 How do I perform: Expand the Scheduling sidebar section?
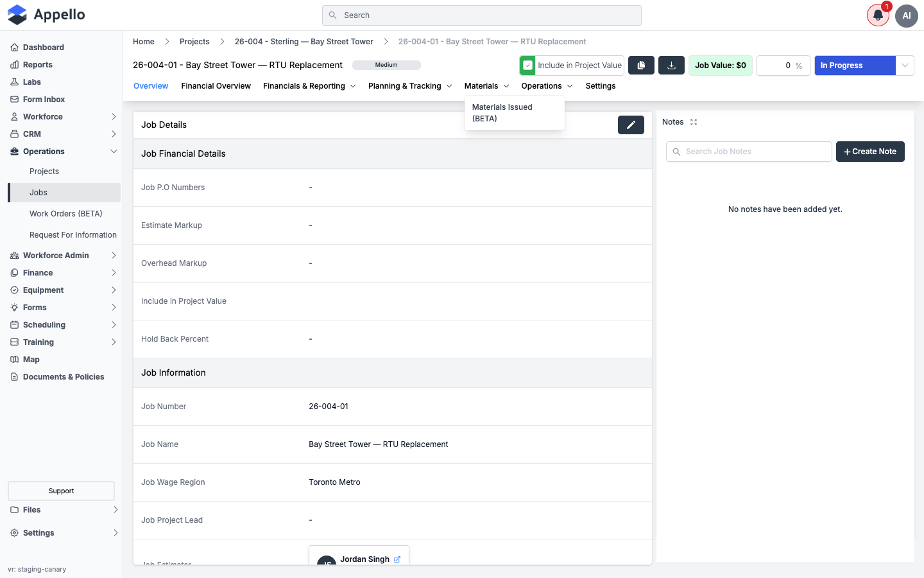(64, 325)
